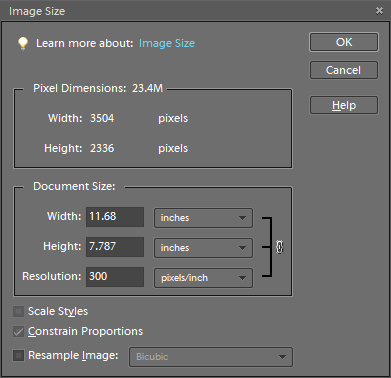Open the Image Size help link
The width and height of the screenshot is (391, 378).
[167, 43]
